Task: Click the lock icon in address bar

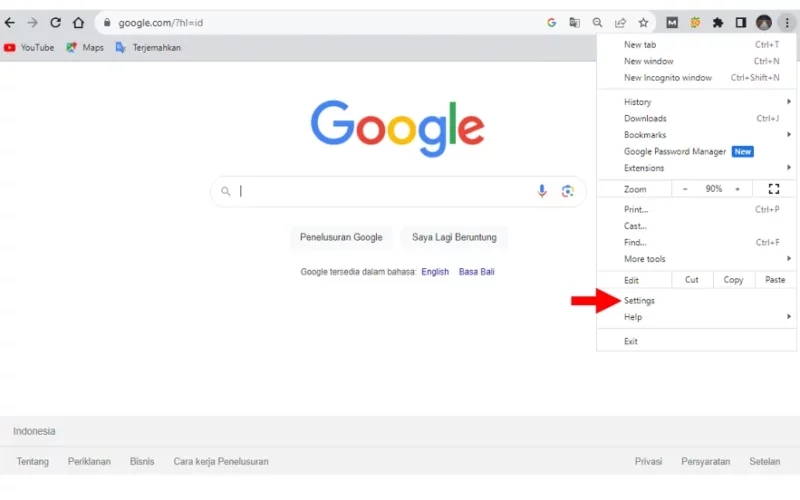Action: 107,22
